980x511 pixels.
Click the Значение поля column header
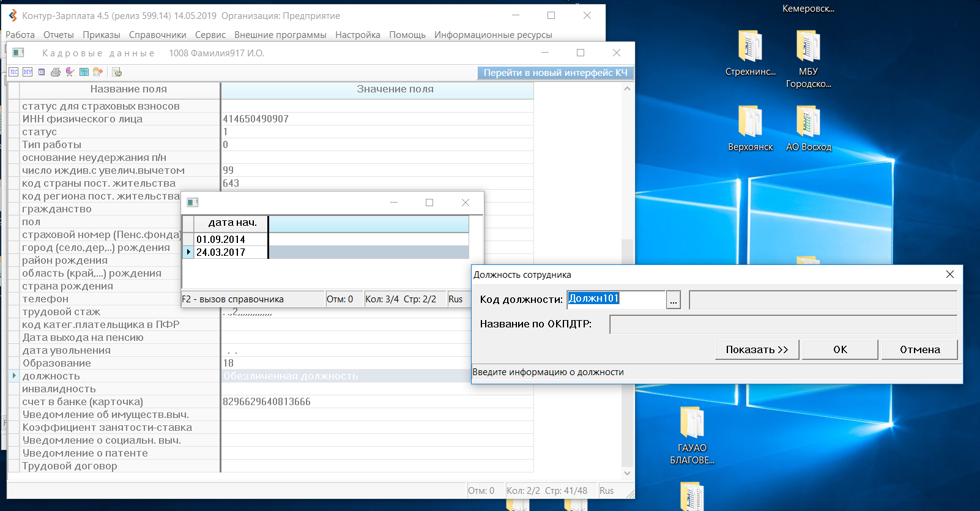pyautogui.click(x=377, y=89)
